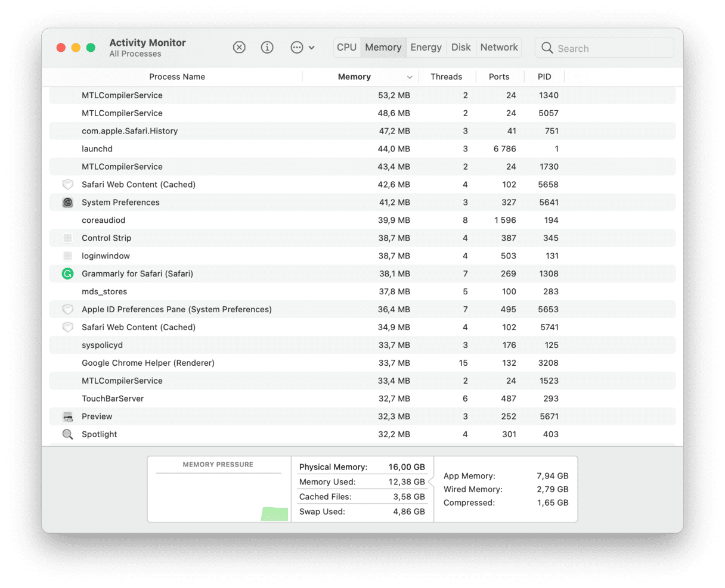Open the Disk tab

click(x=461, y=48)
